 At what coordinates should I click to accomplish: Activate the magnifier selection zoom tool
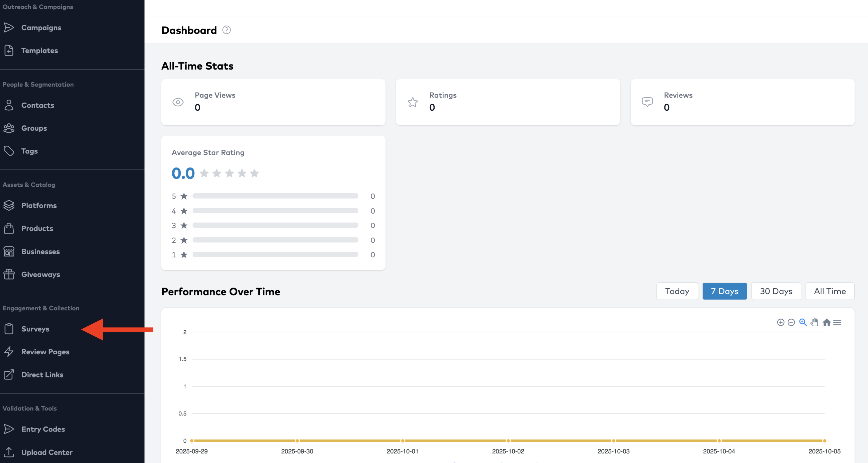(803, 322)
